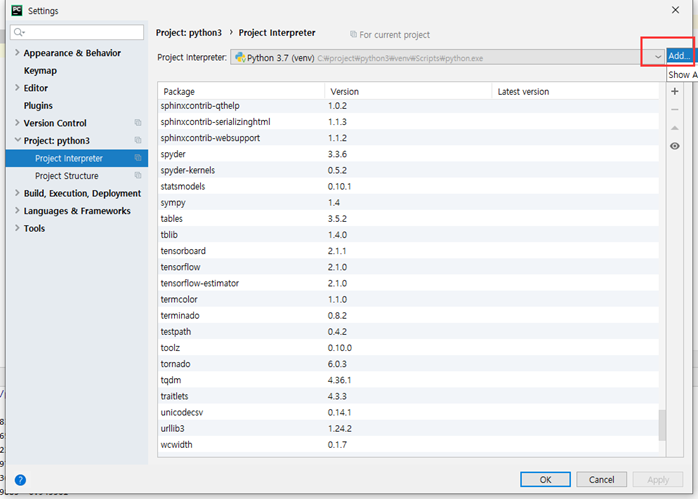Image resolution: width=698 pixels, height=499 pixels.
Task: Choose Add... in interpreter popup
Action: click(x=680, y=56)
